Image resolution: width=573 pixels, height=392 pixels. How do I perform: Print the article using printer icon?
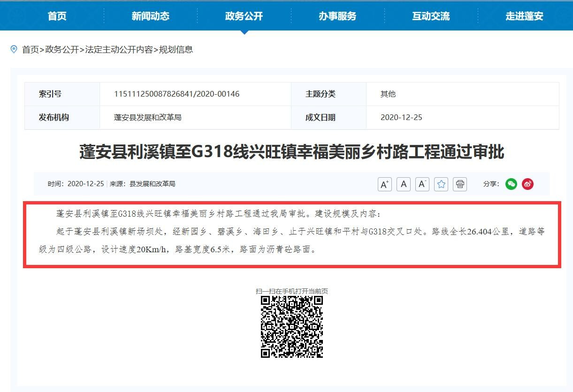pyautogui.click(x=460, y=184)
